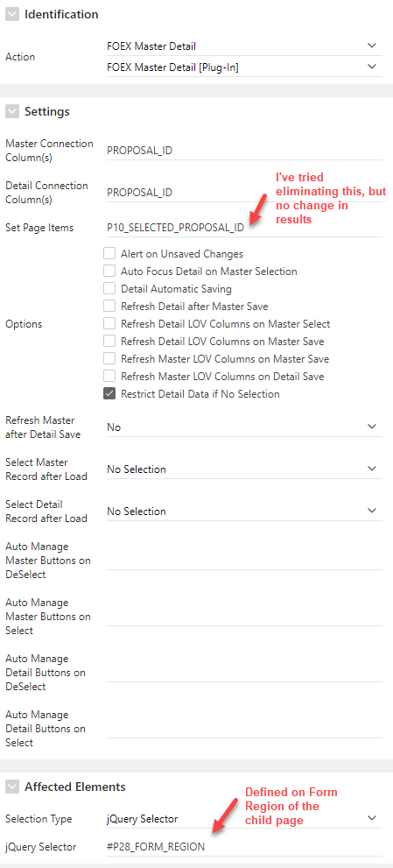The height and width of the screenshot is (868, 393).
Task: Collapse the Identification section chevron
Action: pyautogui.click(x=11, y=15)
